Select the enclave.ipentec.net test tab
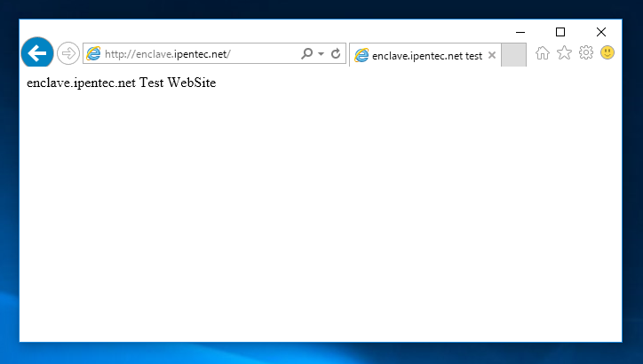643x364 pixels. 425,55
